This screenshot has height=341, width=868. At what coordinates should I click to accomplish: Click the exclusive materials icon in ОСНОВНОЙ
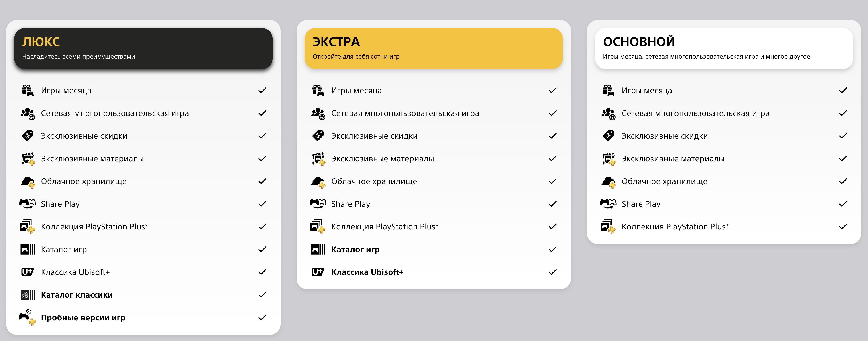click(609, 159)
